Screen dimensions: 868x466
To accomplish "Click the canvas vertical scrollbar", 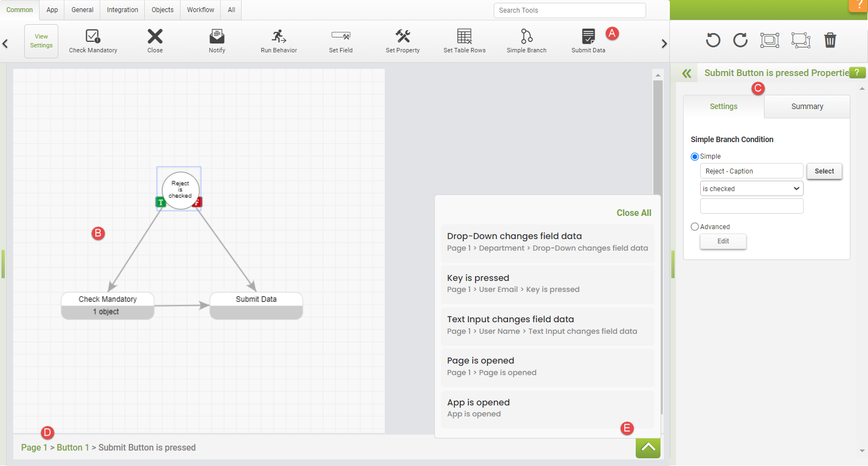I will (x=658, y=138).
